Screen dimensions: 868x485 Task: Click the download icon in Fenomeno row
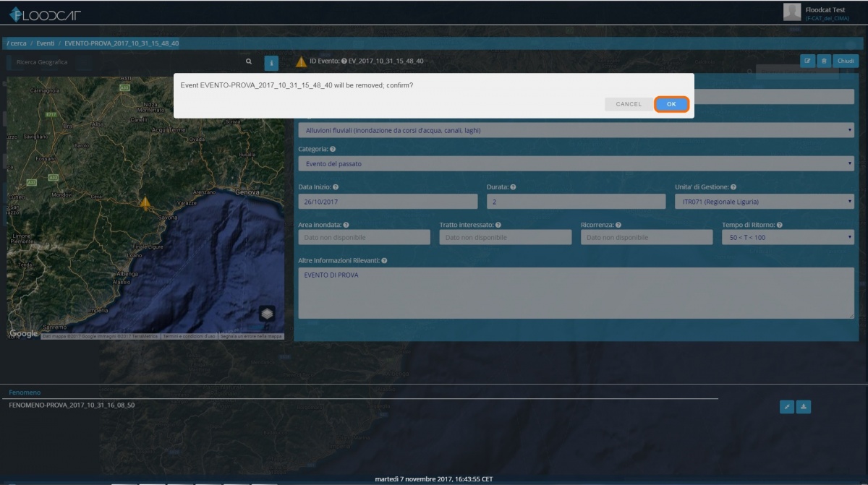pyautogui.click(x=804, y=407)
